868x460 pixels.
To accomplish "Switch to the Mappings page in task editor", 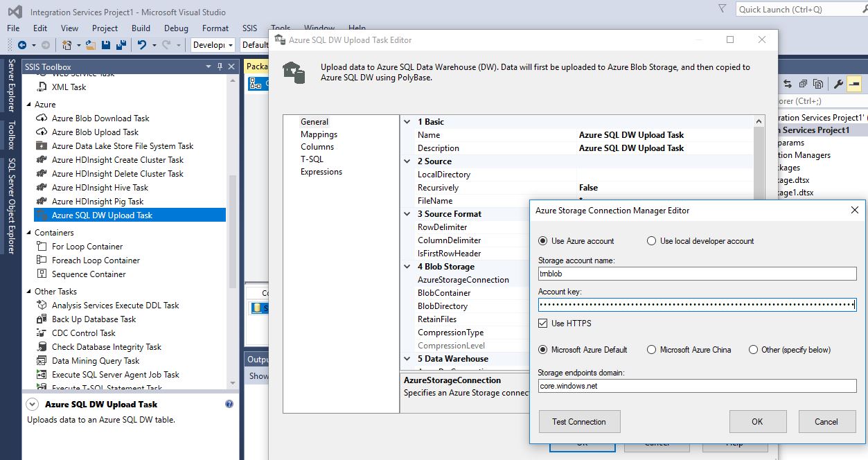I will tap(319, 134).
